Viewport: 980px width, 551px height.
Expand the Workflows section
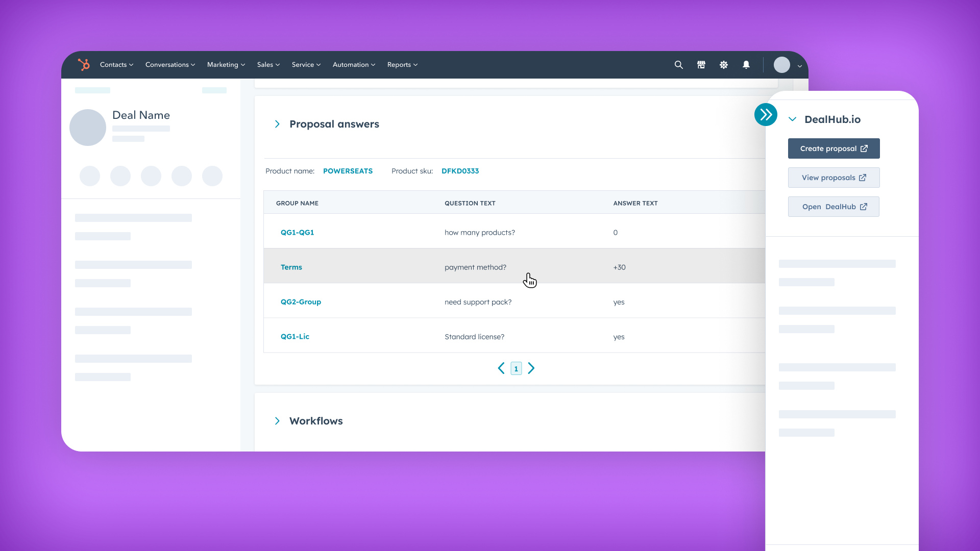(277, 421)
